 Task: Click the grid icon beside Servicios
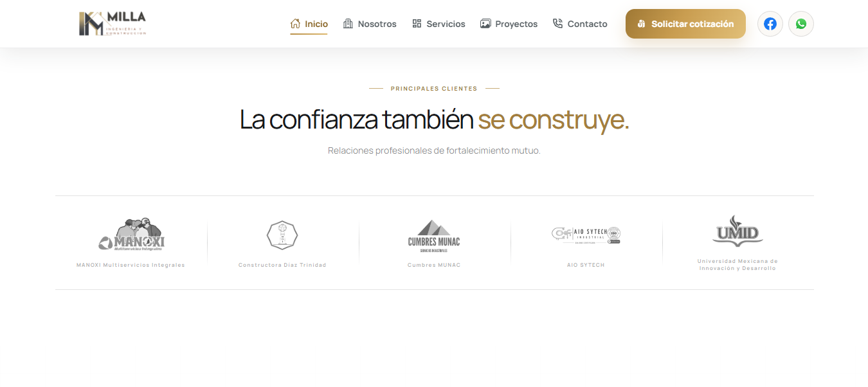(x=417, y=24)
